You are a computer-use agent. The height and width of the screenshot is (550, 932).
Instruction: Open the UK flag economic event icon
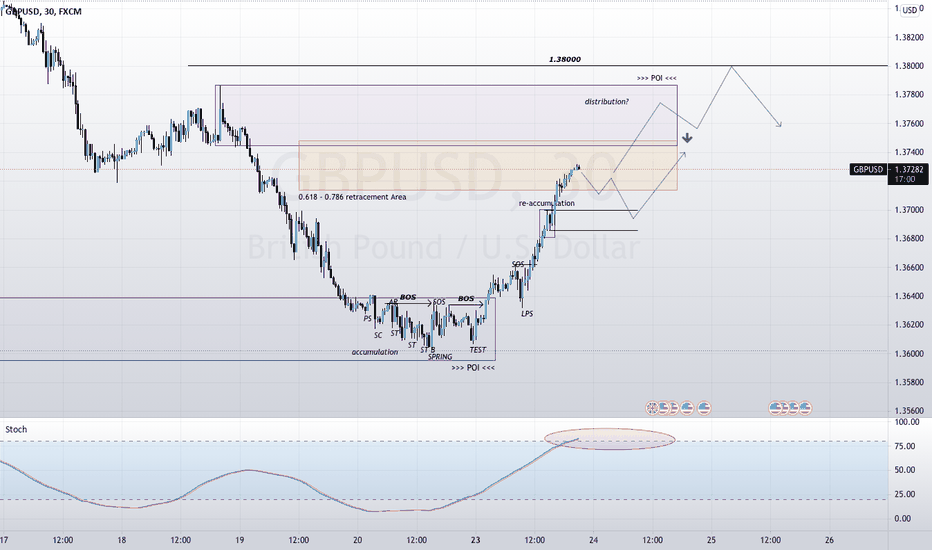coord(652,408)
